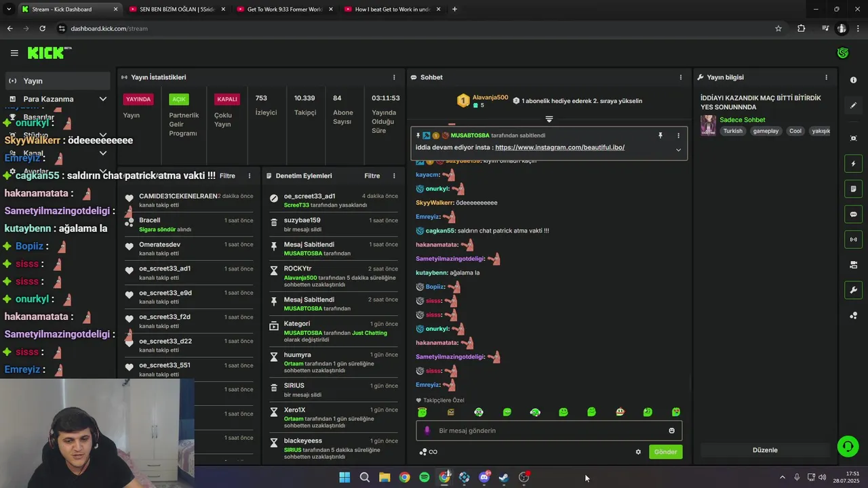The width and height of the screenshot is (868, 488).
Task: Click the huumyra moderation entry
Action: pyautogui.click(x=335, y=363)
